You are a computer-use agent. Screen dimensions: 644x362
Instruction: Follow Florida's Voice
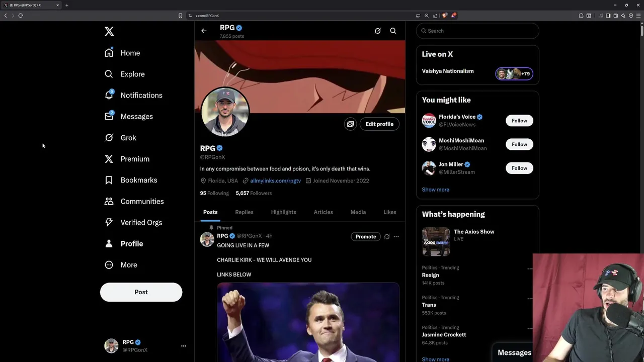[x=519, y=121]
